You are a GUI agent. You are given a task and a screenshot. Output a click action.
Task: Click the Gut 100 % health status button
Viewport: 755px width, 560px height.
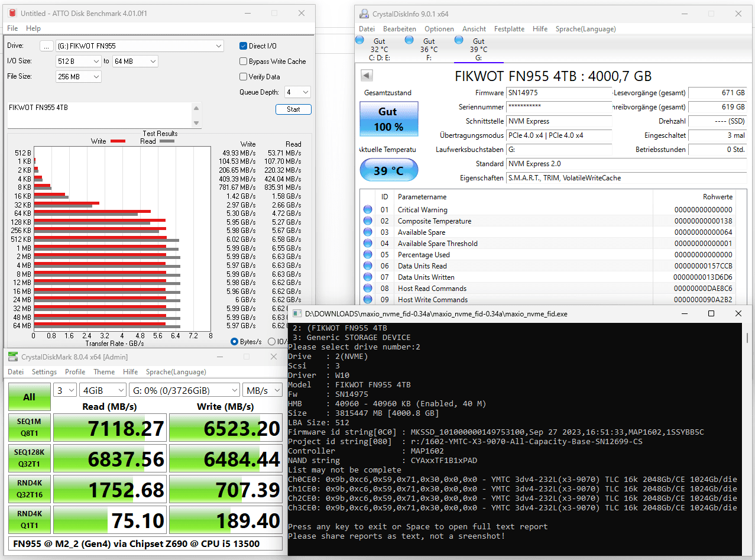[388, 119]
